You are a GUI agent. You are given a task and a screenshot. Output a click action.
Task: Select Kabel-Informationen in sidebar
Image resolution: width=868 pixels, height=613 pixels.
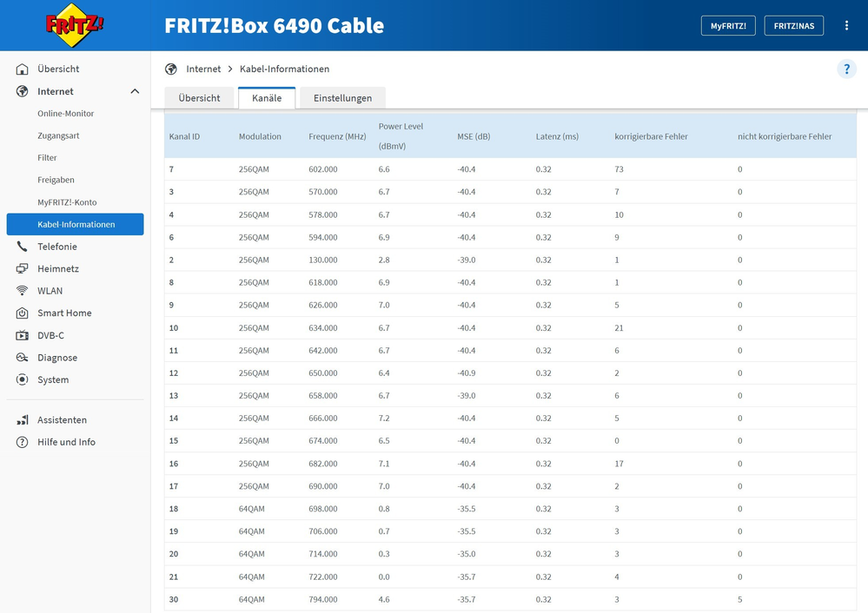click(76, 224)
